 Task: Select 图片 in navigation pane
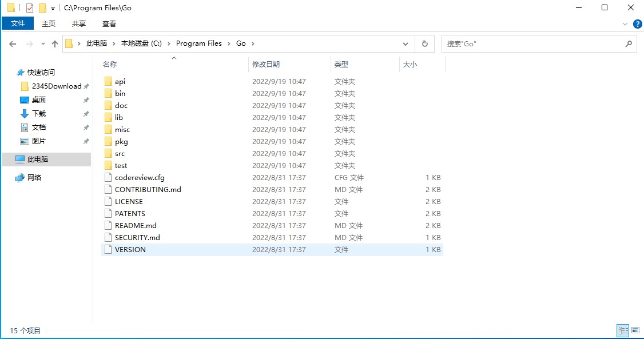click(x=39, y=141)
